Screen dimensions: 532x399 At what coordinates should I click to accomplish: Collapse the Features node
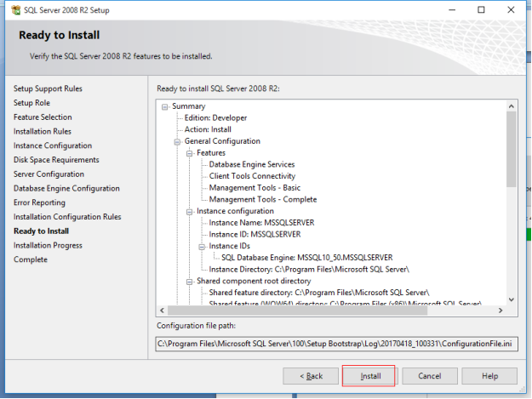(191, 153)
